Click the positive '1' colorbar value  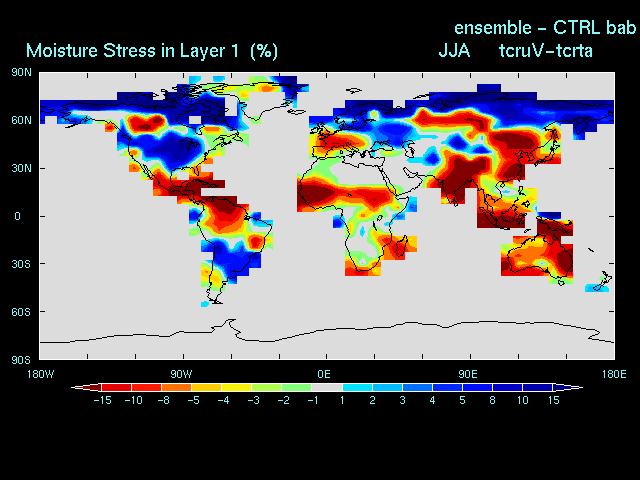tap(342, 400)
